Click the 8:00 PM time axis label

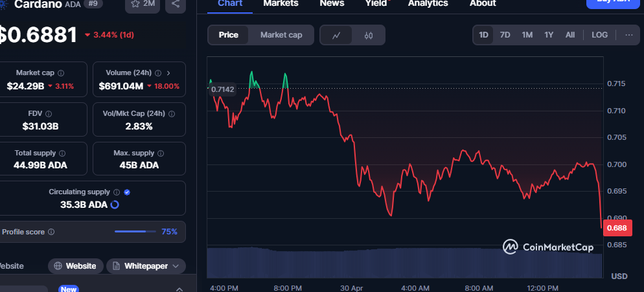pos(288,288)
